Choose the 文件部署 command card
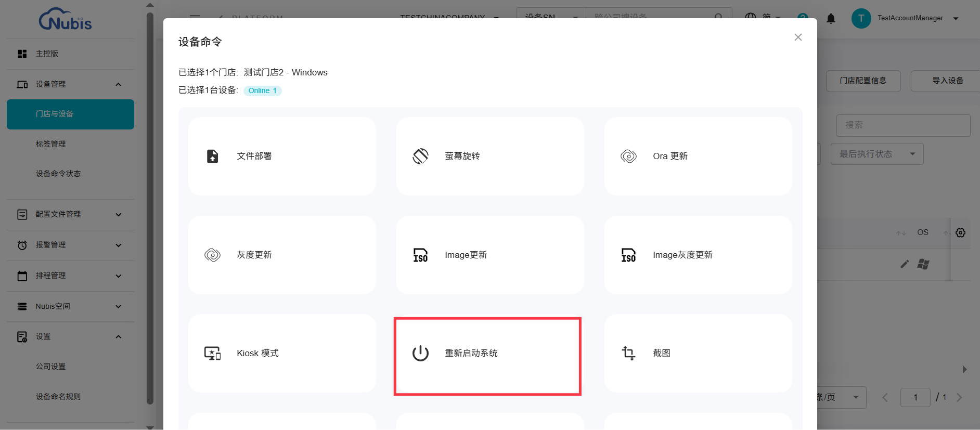Image resolution: width=980 pixels, height=430 pixels. click(x=282, y=156)
